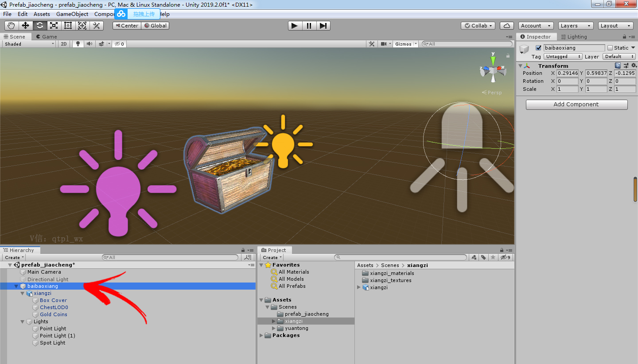
Task: Lock scene view rotation padlock
Action: (x=507, y=56)
